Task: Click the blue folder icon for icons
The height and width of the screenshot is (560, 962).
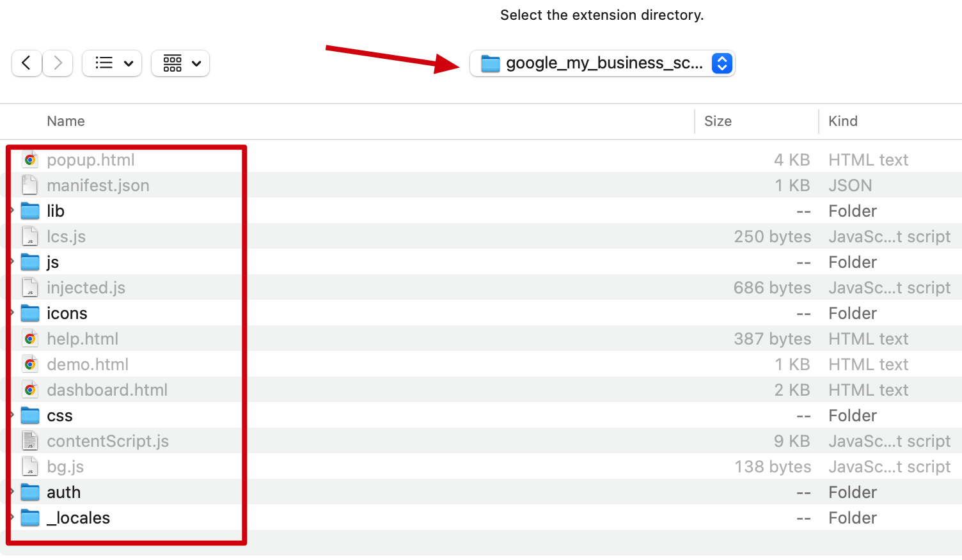Action: [30, 313]
